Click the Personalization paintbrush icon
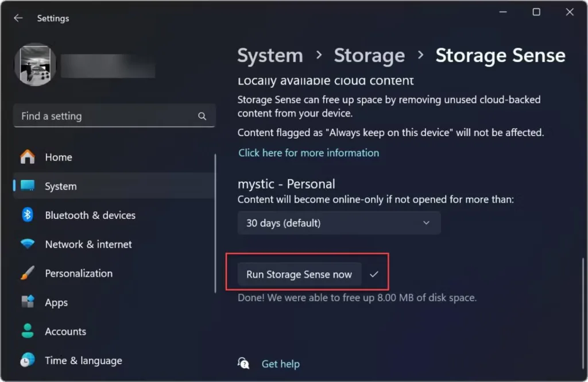Viewport: 588px width, 382px height. click(28, 273)
